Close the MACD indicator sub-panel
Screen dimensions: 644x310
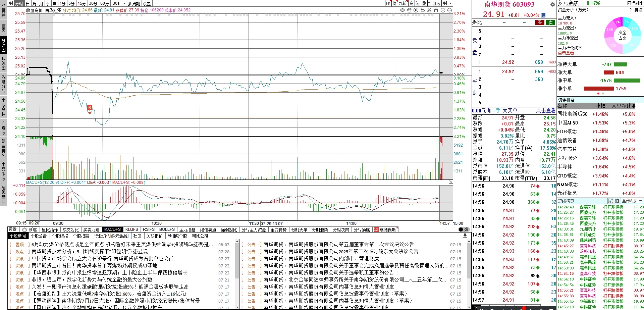(451, 182)
